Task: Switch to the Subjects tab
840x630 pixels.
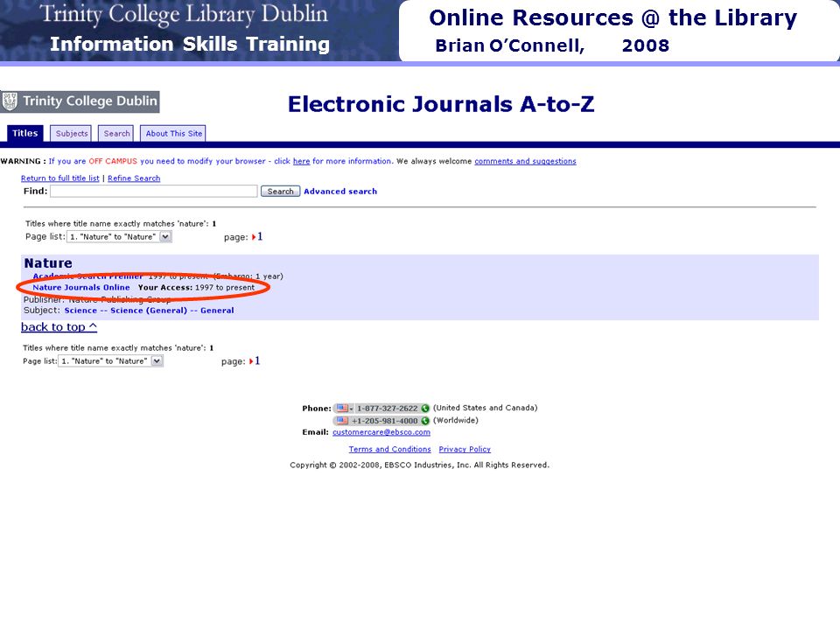Action: pyautogui.click(x=71, y=133)
